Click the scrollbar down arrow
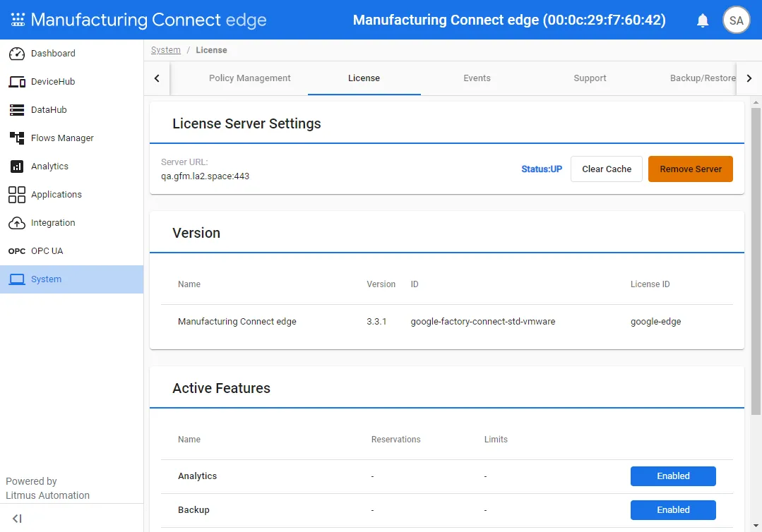Viewport: 762px width, 532px height. (x=756, y=525)
